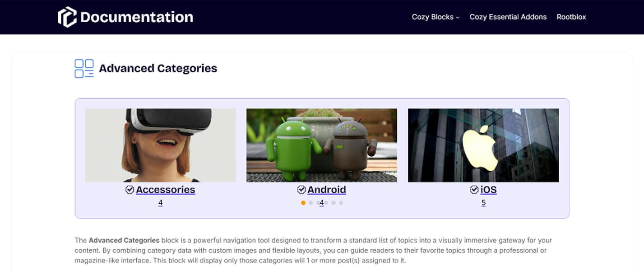This screenshot has width=644, height=271.
Task: Go to the Rootblox menu item
Action: pos(571,17)
